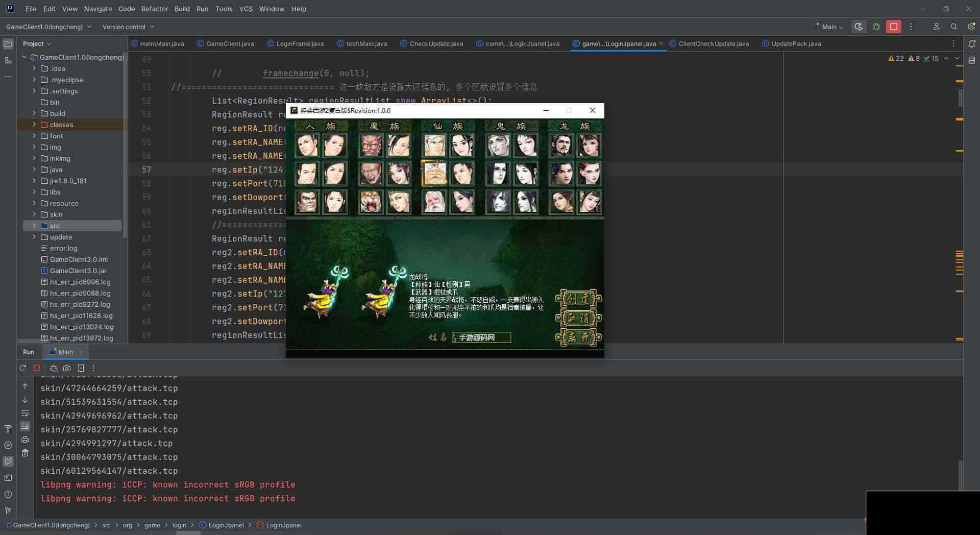Switch to the CheckUpdate.java tab

[436, 44]
